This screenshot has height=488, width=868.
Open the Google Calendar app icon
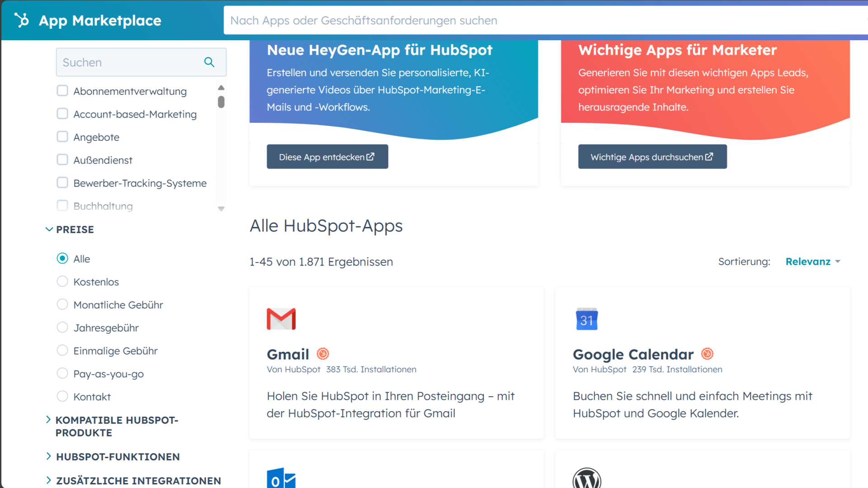point(587,319)
